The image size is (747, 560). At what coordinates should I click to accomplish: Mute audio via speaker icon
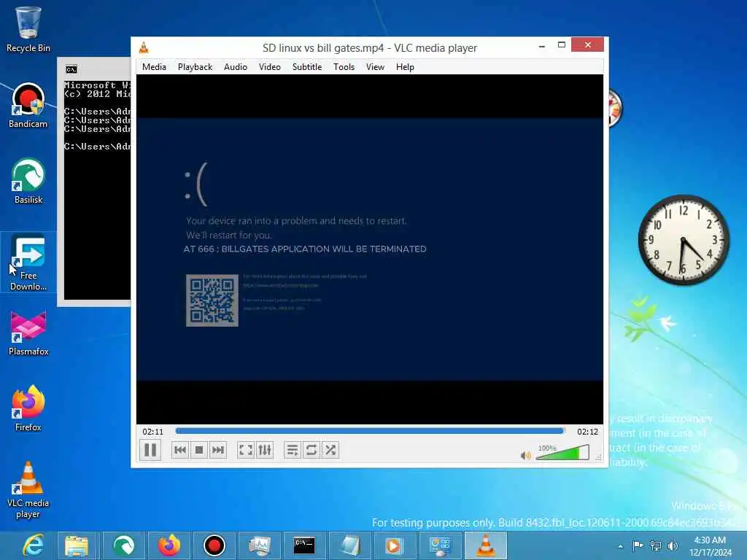[525, 456]
